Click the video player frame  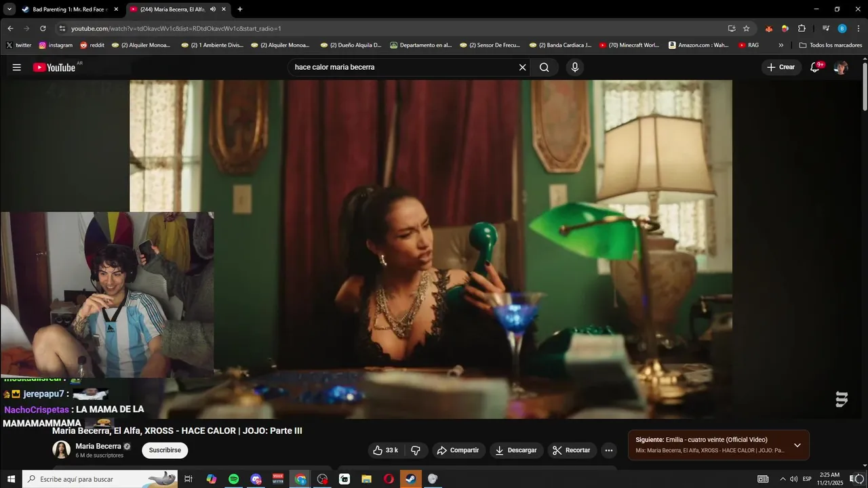(431, 249)
